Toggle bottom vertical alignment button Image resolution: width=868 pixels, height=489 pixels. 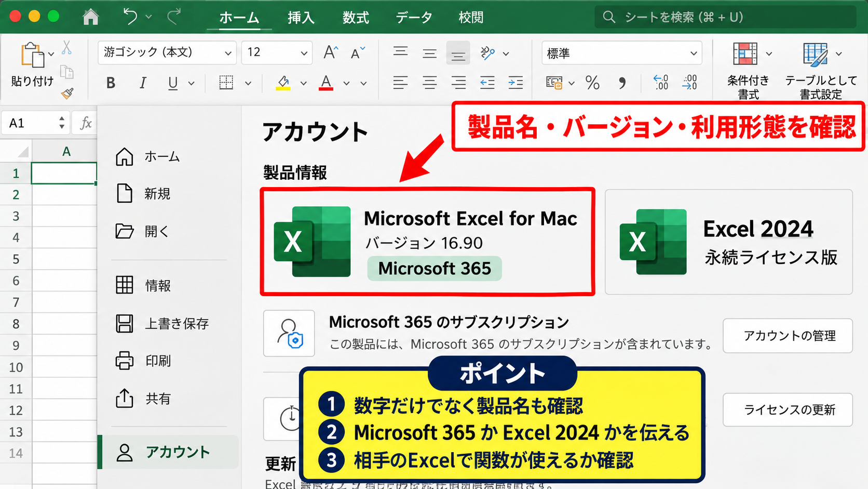(458, 53)
